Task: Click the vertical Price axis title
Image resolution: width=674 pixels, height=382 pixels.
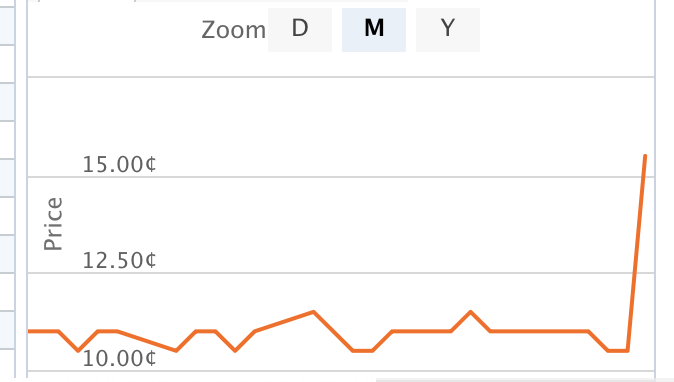Action: pyautogui.click(x=53, y=224)
